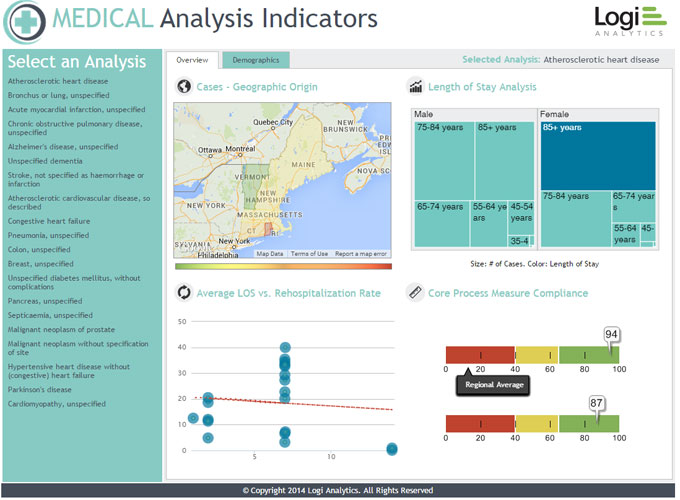Choose Stroke, not specified as haemorrhage or infarction

(x=76, y=180)
